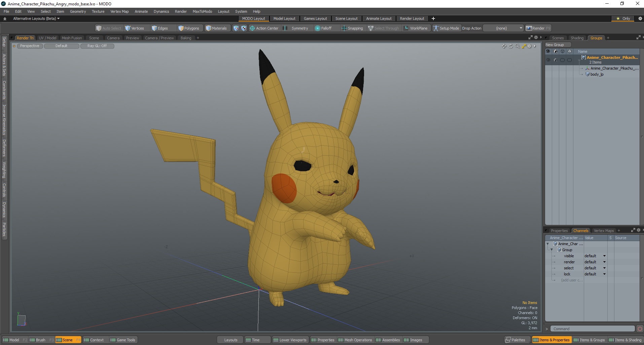
Task: Click (add user c... channel row
Action: [572, 280]
